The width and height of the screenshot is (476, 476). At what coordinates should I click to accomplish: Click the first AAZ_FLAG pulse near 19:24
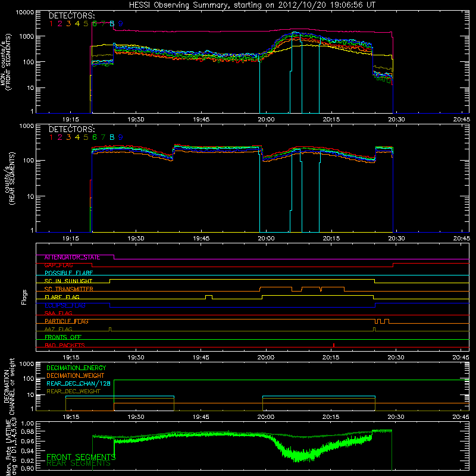click(x=110, y=330)
